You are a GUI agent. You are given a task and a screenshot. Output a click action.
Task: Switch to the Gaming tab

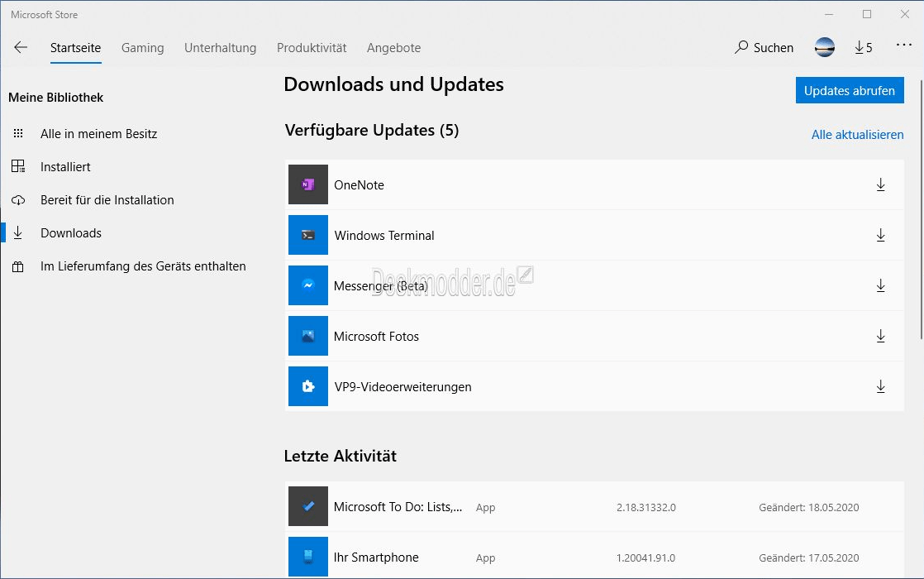point(143,48)
